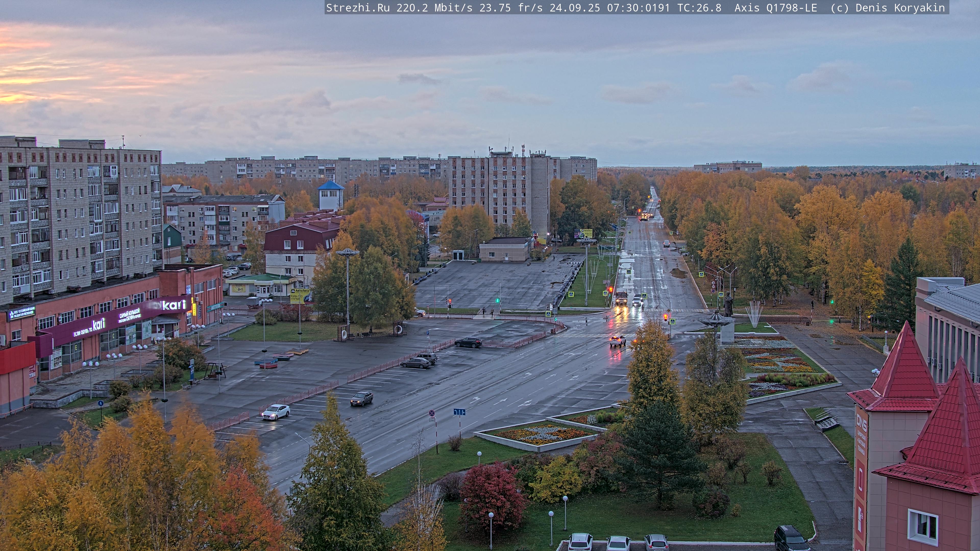Click the bank sign left of kari store

pyautogui.click(x=22, y=313)
